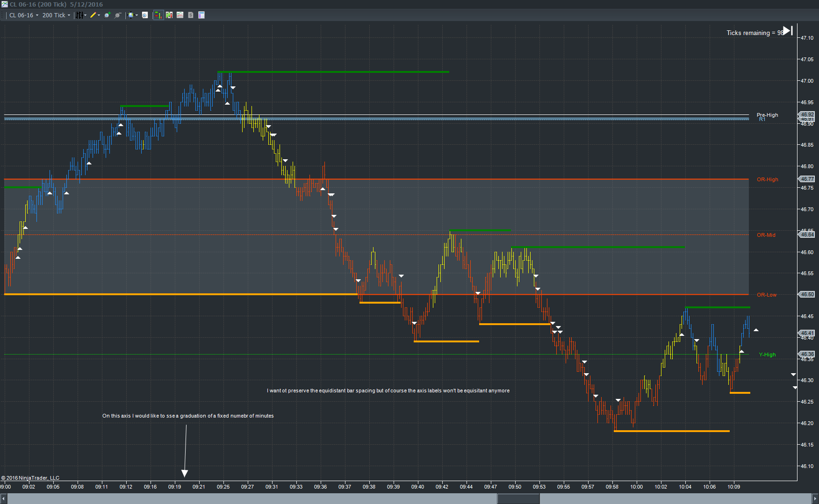Image resolution: width=819 pixels, height=504 pixels.
Task: Click the OR-Low line label
Action: [x=766, y=295]
